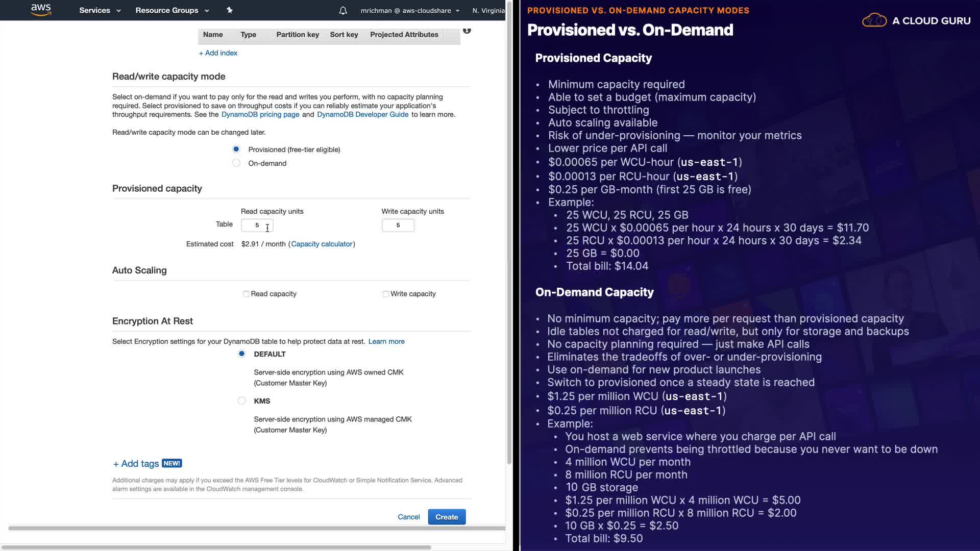This screenshot has height=551, width=980.
Task: Select the On-demand radio button
Action: (236, 163)
